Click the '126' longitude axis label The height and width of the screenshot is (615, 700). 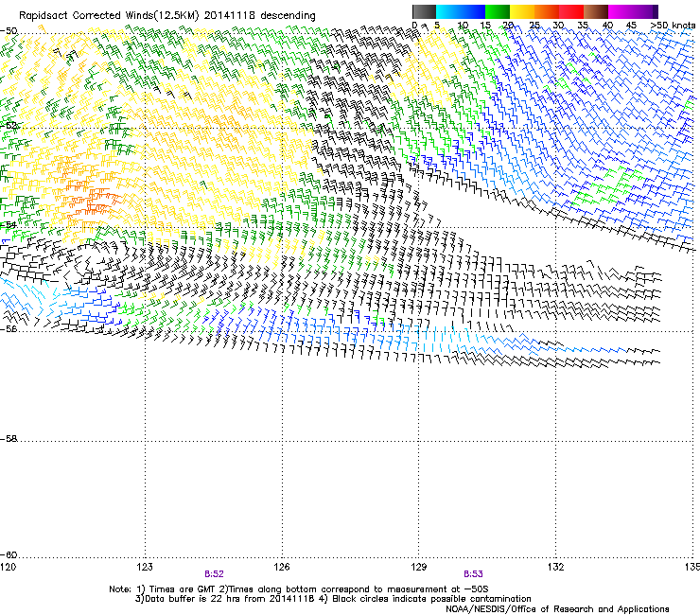tap(282, 567)
